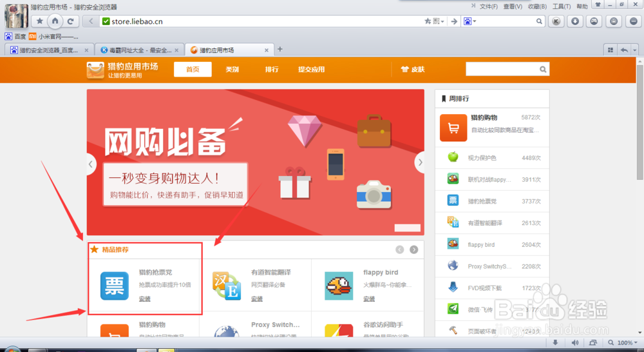Open the TV video toolbar button
The image size is (644, 352).
[x=614, y=21]
